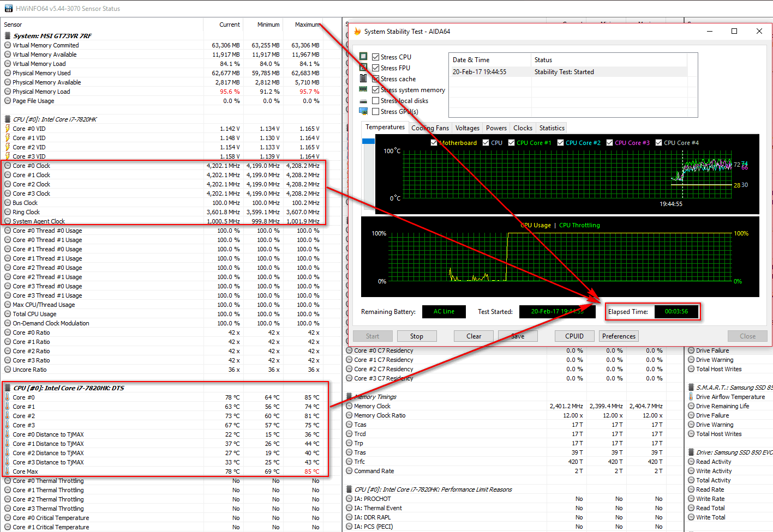773x532 pixels.
Task: Click the AIDA64 flame icon in the title bar
Action: click(x=357, y=32)
